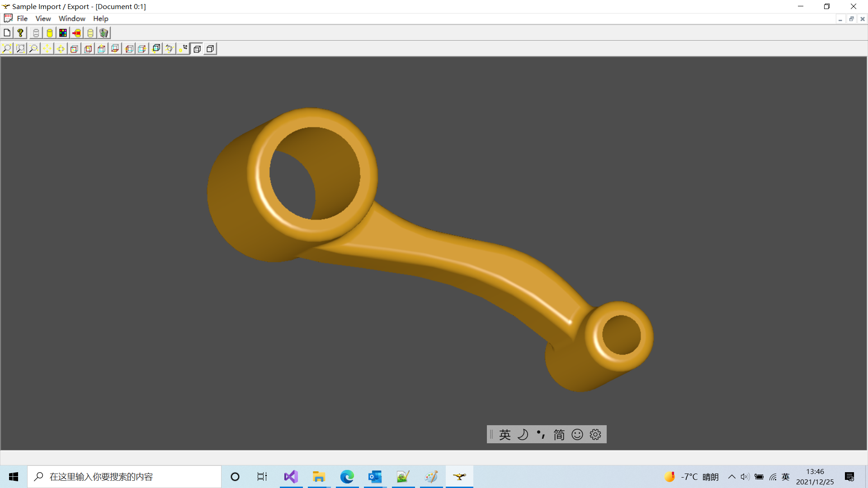Open the color palette editor

(x=63, y=33)
